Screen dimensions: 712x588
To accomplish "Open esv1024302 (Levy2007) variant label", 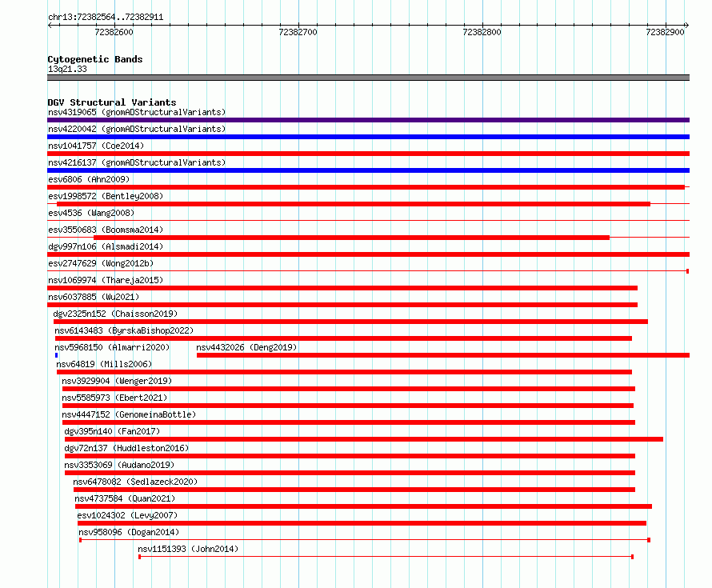I will pos(127,515).
